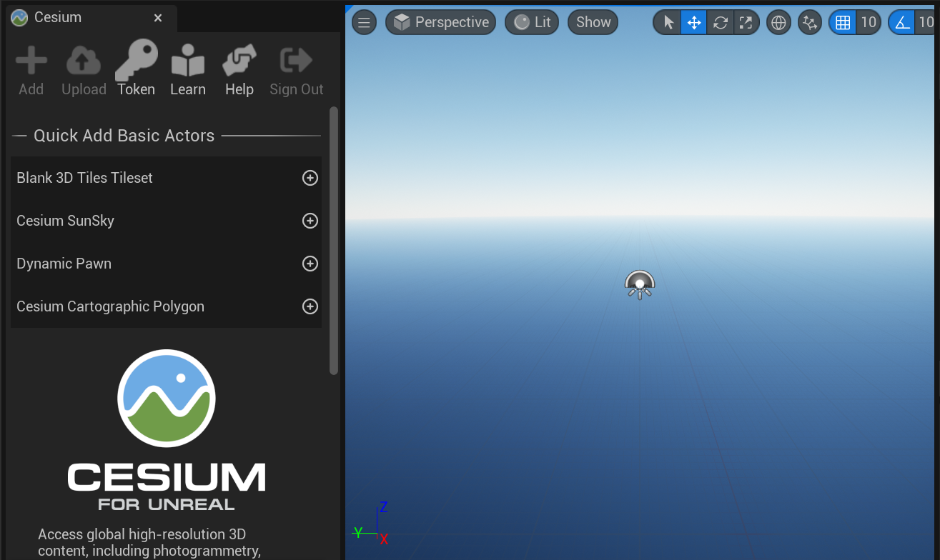Click the Sign Out icon
Image resolution: width=940 pixels, height=560 pixels.
[296, 61]
